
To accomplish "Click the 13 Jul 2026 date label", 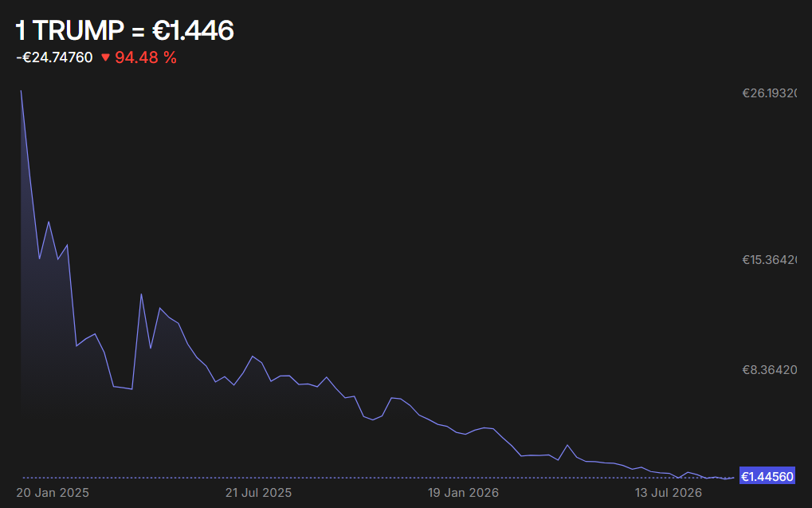I will tap(669, 493).
